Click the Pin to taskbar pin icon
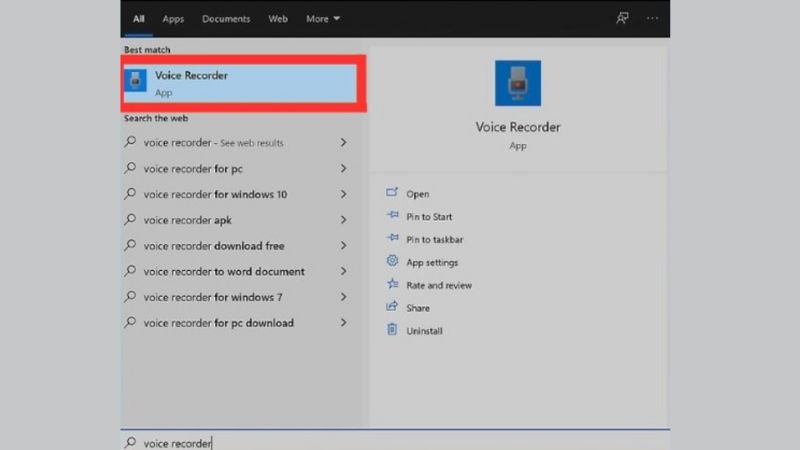800x450 pixels. point(392,240)
